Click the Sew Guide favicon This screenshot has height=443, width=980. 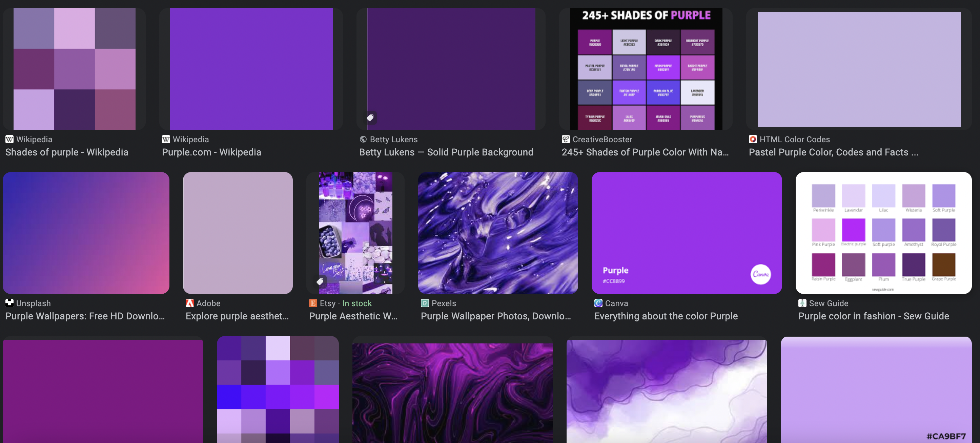click(x=802, y=303)
